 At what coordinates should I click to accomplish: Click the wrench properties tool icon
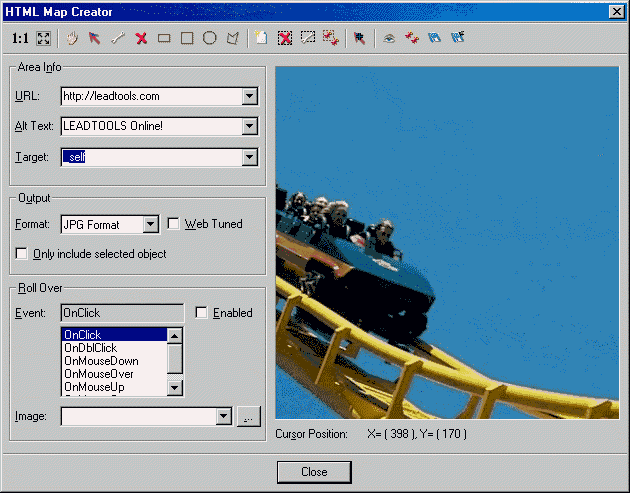point(118,39)
